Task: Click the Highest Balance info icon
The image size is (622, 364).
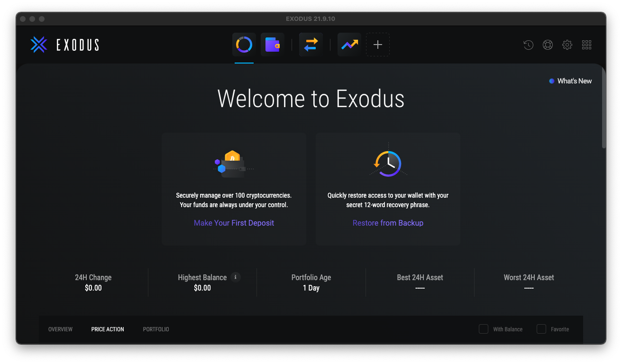Action: tap(236, 277)
